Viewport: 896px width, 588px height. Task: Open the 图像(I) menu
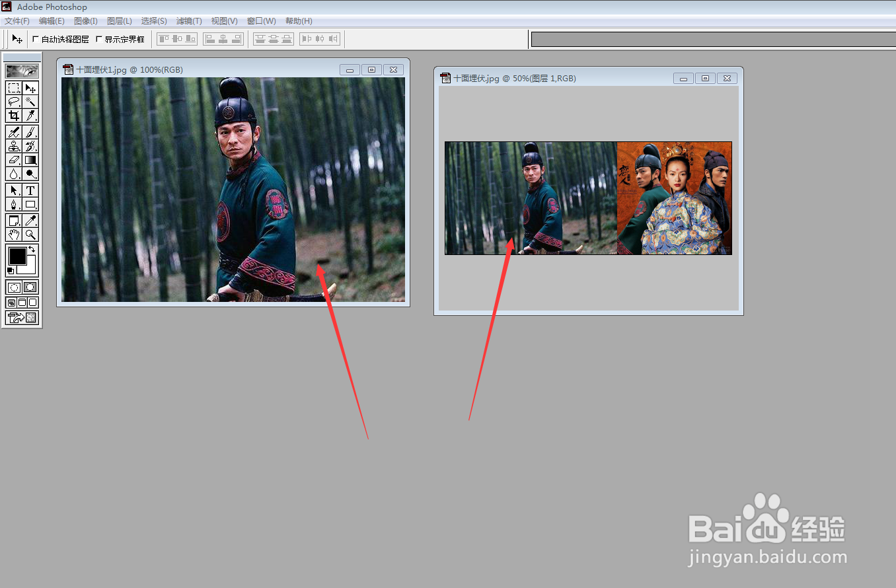(86, 21)
